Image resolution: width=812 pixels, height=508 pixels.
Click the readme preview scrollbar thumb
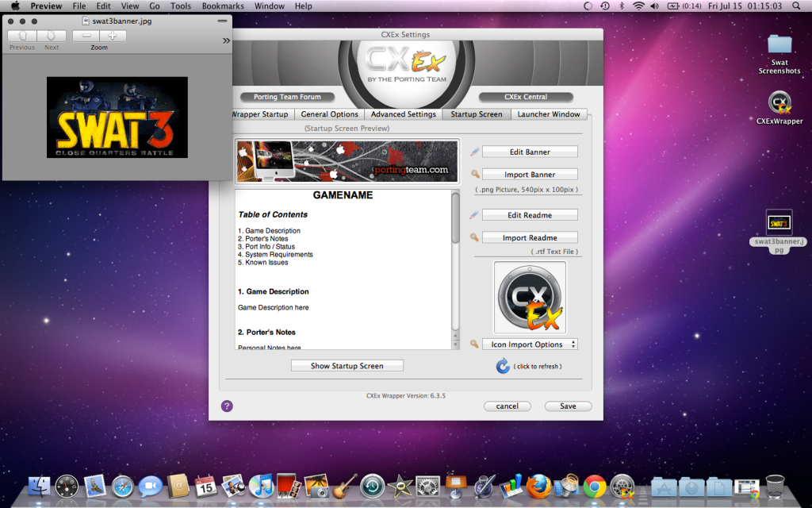[456, 217]
